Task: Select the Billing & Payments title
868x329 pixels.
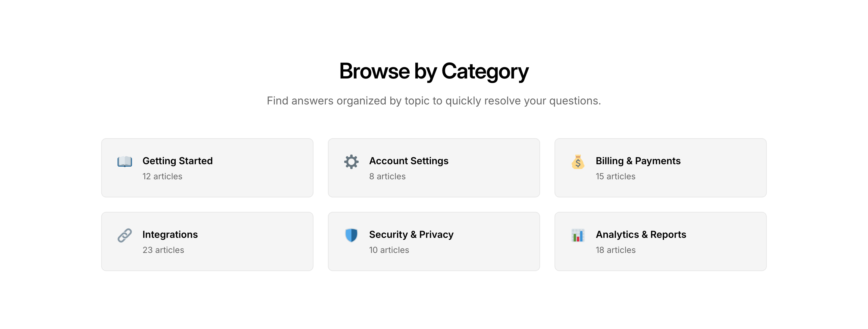Action: (x=638, y=161)
